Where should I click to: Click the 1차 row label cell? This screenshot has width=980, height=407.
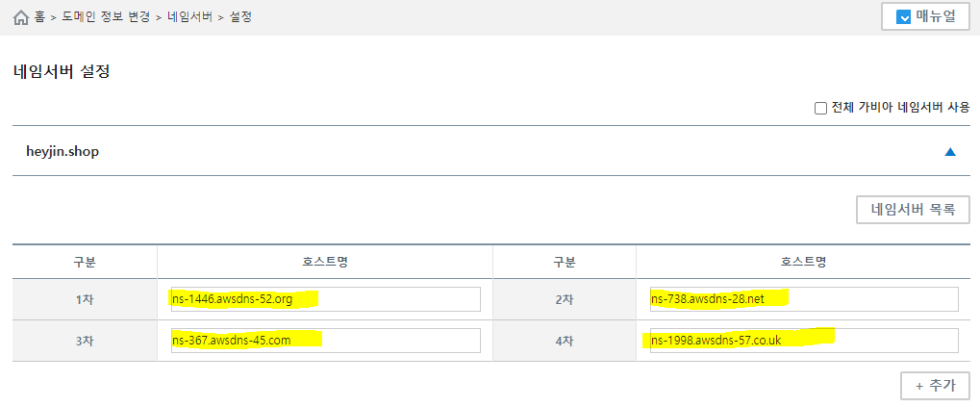click(85, 299)
